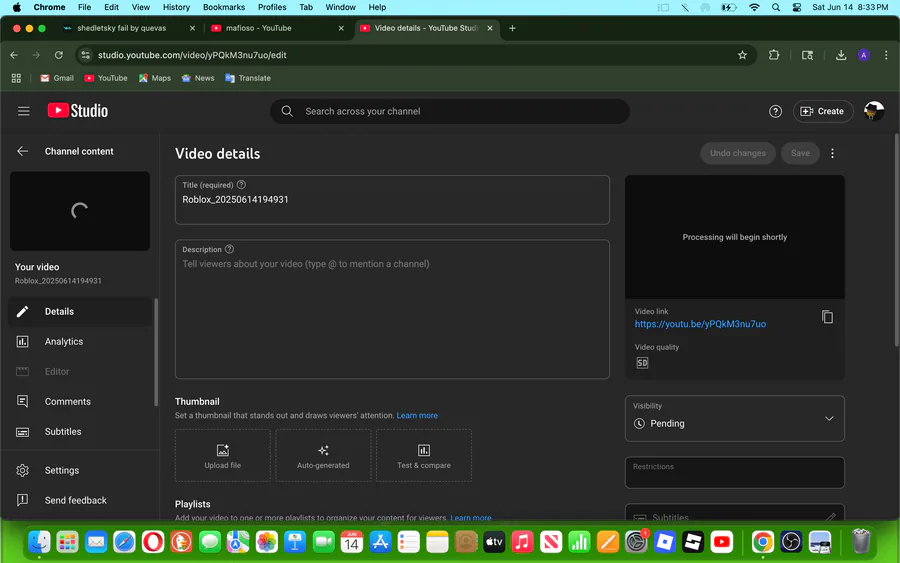Open Finder in the Dock
Image resolution: width=900 pixels, height=563 pixels.
point(40,541)
